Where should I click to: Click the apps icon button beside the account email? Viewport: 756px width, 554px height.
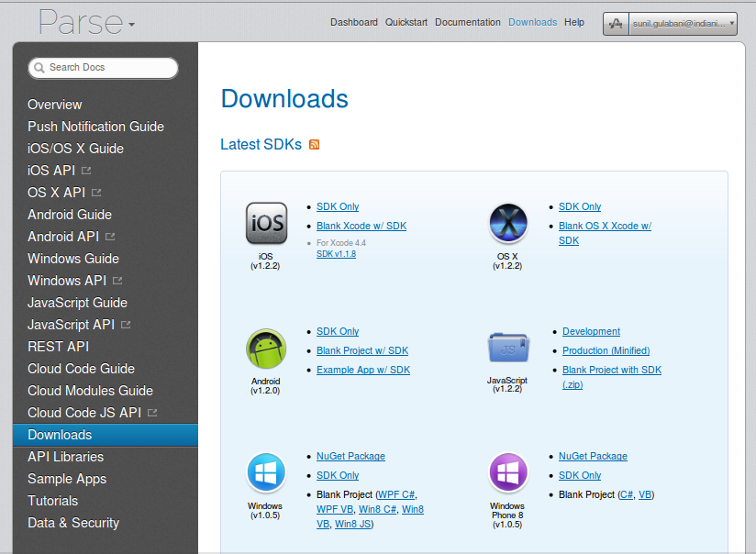616,24
